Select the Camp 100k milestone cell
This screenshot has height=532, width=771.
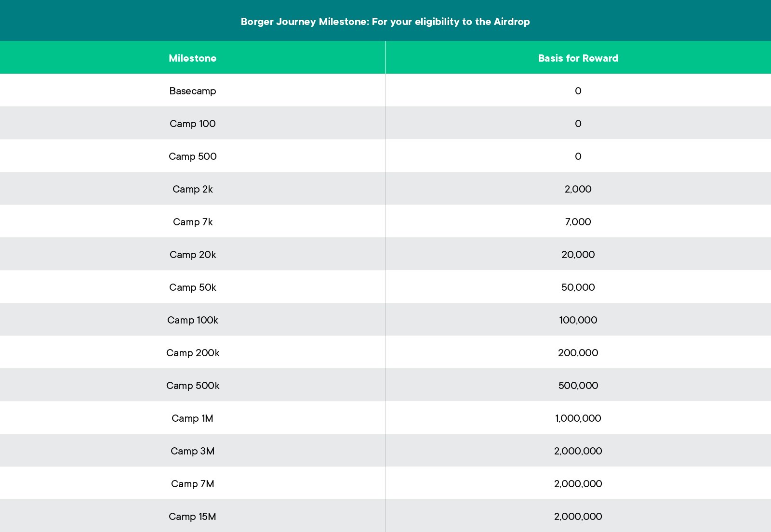(x=192, y=320)
